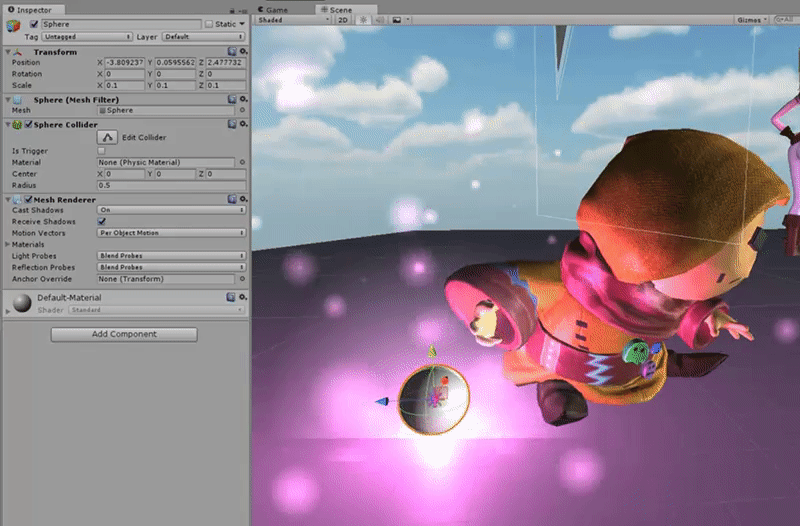800x526 pixels.
Task: Open the Transform component gear menu
Action: [243, 52]
